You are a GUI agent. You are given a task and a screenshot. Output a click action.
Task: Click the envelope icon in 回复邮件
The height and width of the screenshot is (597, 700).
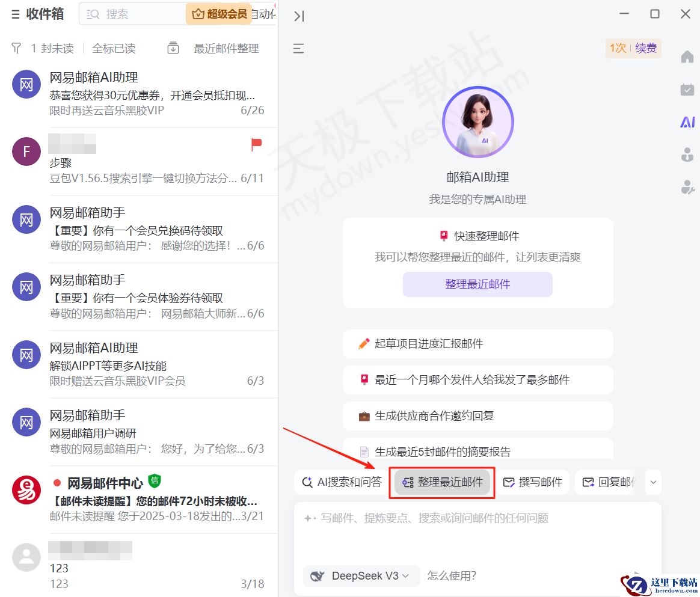coord(588,482)
